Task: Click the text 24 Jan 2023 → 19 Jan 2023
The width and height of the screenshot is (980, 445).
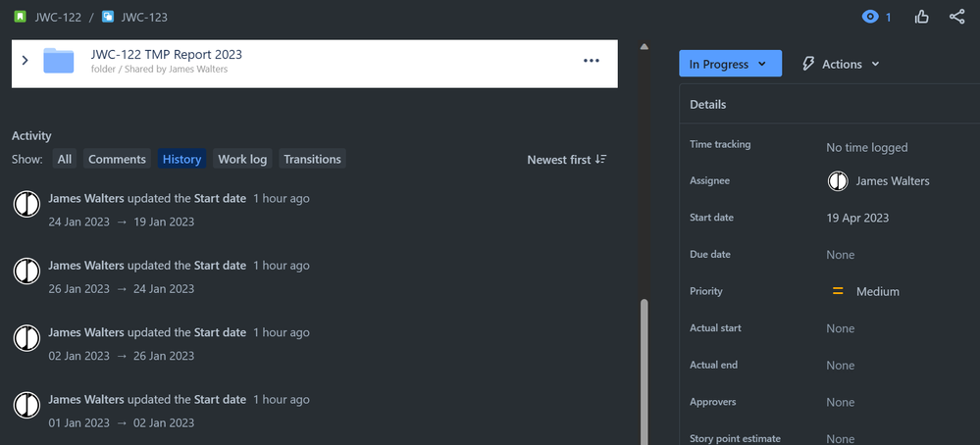Action: click(122, 222)
